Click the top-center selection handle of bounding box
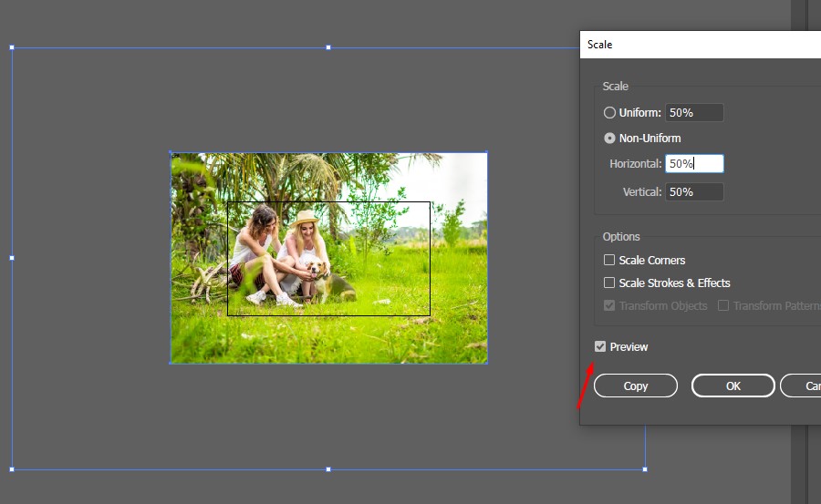This screenshot has width=821, height=504. click(328, 47)
